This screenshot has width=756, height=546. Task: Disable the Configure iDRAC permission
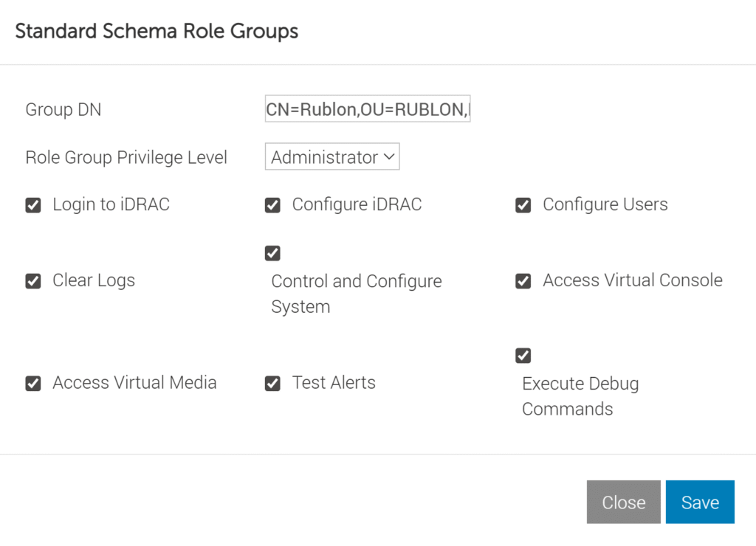pyautogui.click(x=272, y=205)
